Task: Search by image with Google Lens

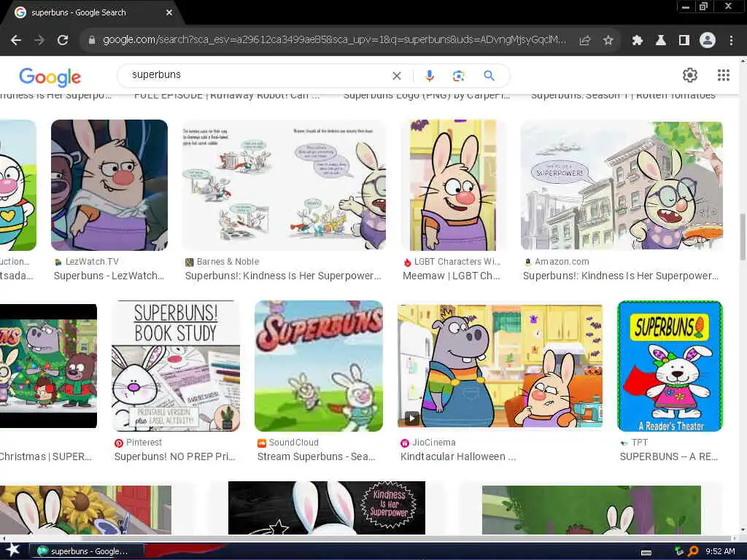Action: click(x=458, y=76)
